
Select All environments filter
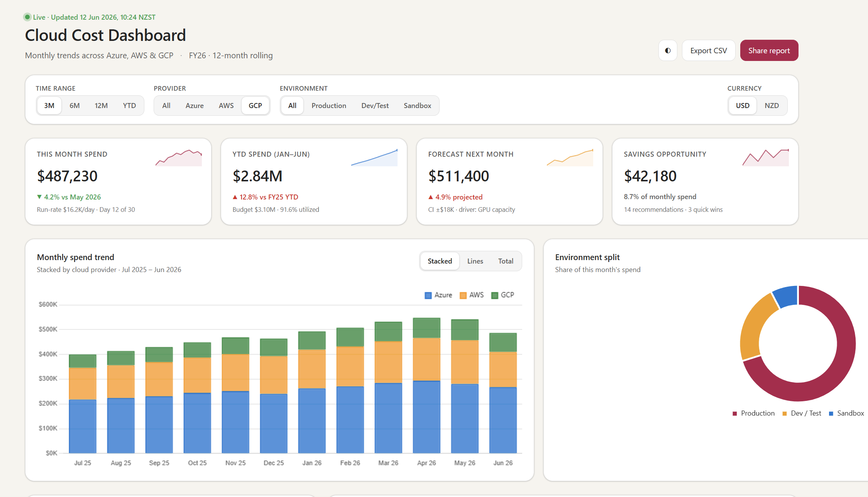(x=292, y=106)
